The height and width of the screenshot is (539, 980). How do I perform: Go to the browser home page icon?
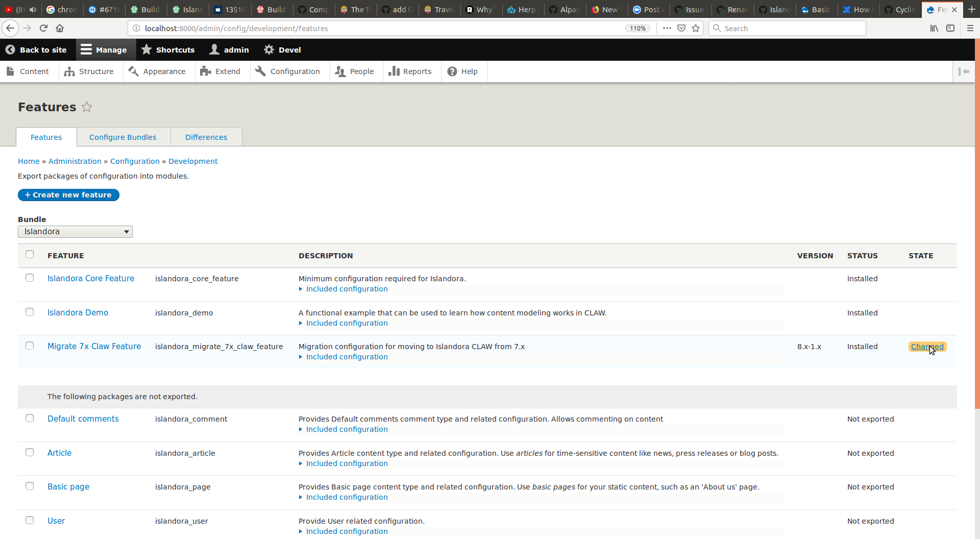pos(60,28)
